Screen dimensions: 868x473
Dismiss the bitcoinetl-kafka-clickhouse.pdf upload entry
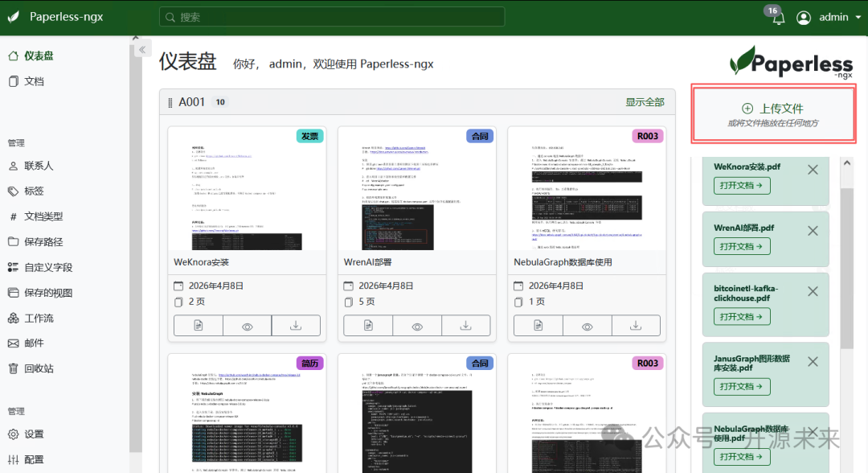coord(812,291)
